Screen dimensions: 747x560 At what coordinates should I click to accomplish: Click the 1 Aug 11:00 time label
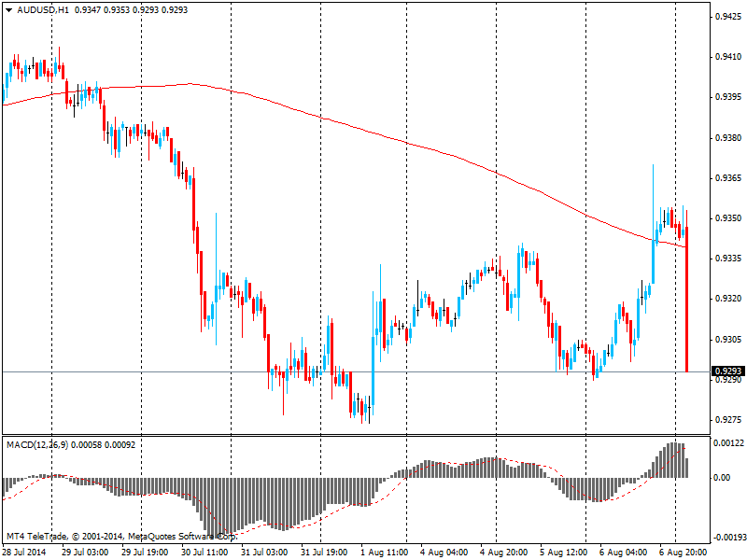coord(385,552)
